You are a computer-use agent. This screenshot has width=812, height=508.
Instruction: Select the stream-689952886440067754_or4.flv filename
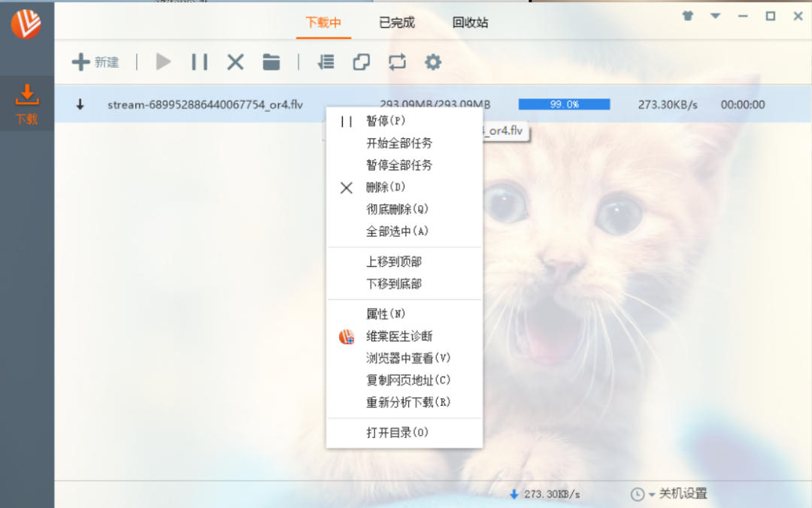[205, 104]
